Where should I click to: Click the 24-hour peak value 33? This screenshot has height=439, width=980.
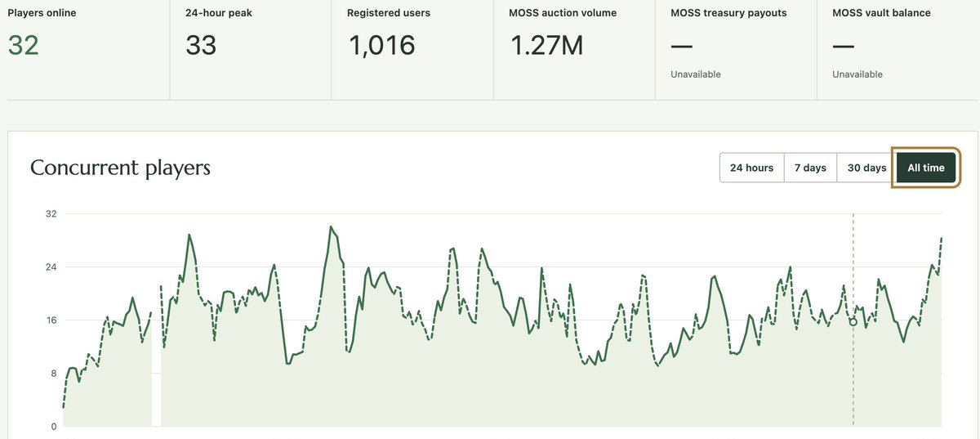201,45
